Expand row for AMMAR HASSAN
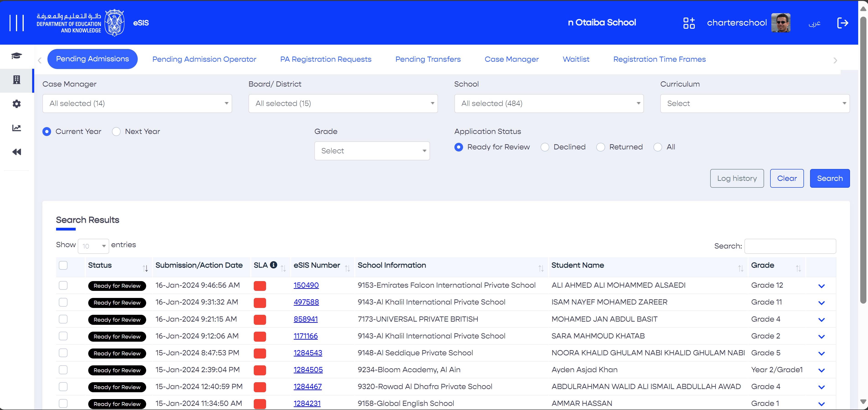 click(821, 404)
